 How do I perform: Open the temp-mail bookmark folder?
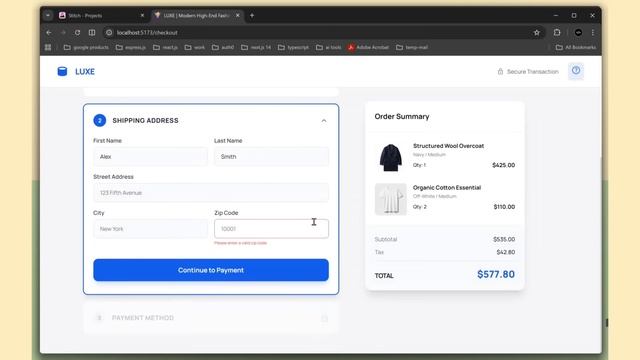[x=412, y=47]
